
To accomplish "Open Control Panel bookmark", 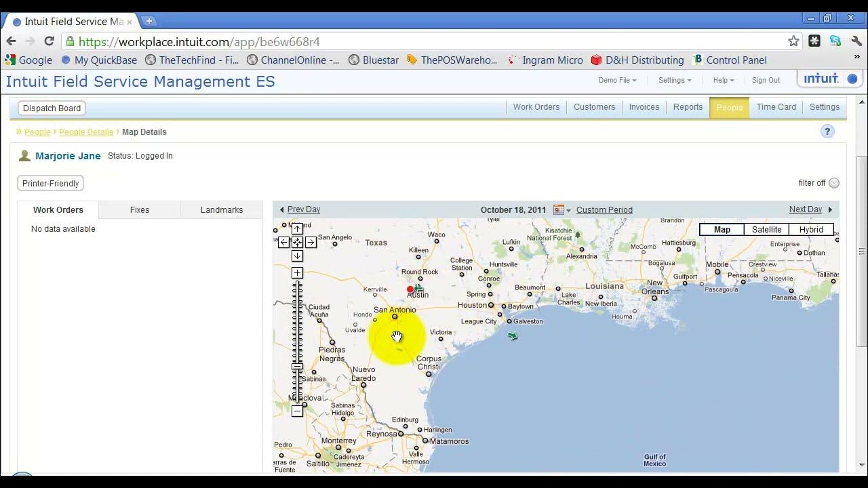I will click(x=730, y=60).
